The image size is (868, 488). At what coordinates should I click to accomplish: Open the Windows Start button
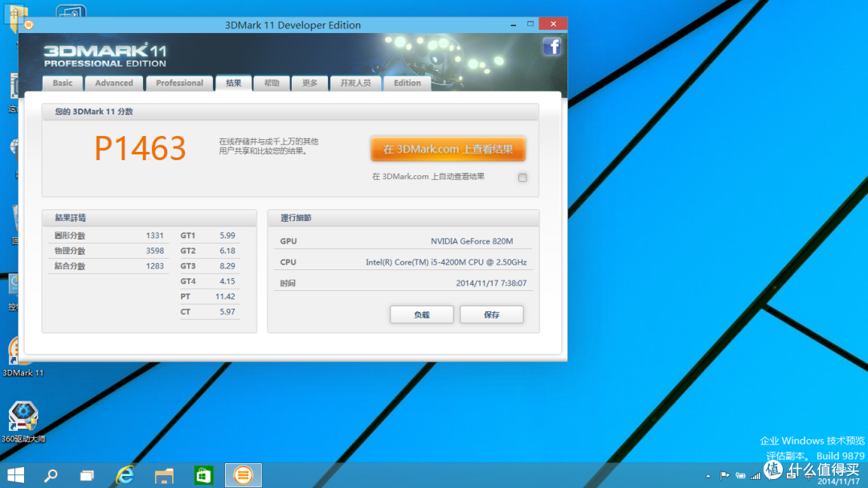[15, 475]
